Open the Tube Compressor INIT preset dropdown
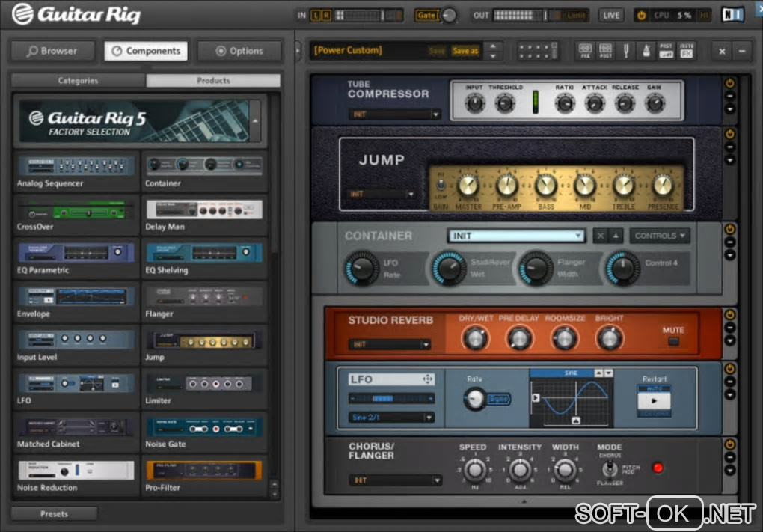Viewport: 763px width, 532px height. [395, 114]
